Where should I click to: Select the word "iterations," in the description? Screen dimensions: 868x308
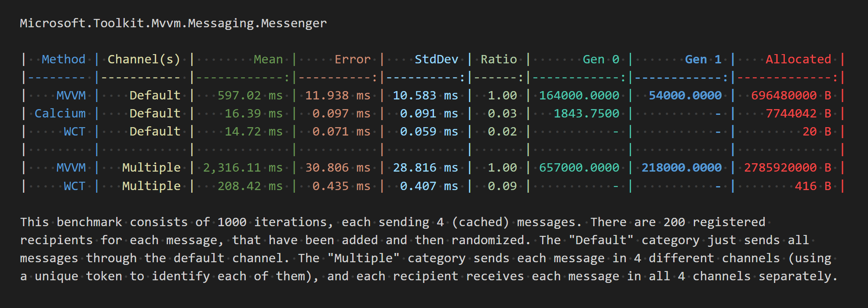(294, 222)
